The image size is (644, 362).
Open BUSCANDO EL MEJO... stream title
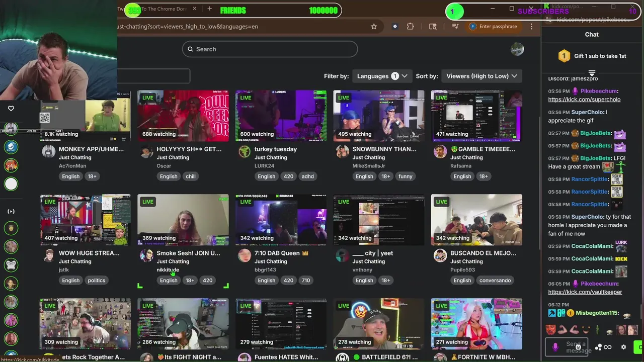[x=483, y=253]
